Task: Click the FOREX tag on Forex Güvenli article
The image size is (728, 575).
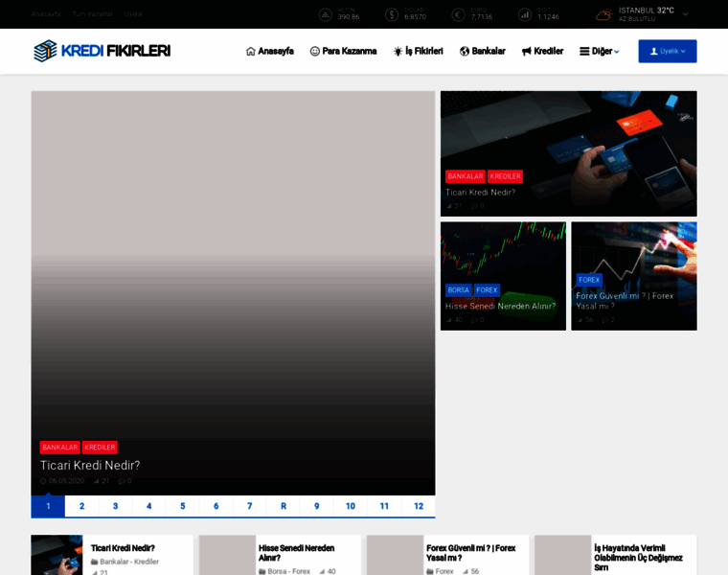Action: (589, 280)
